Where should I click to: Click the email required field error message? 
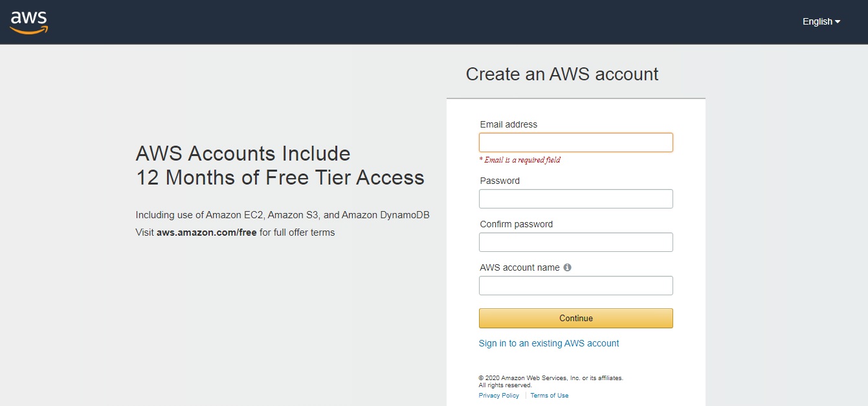click(x=520, y=159)
